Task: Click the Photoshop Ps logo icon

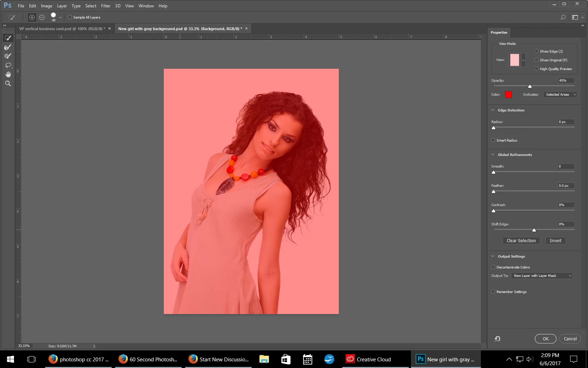Action: coord(7,6)
